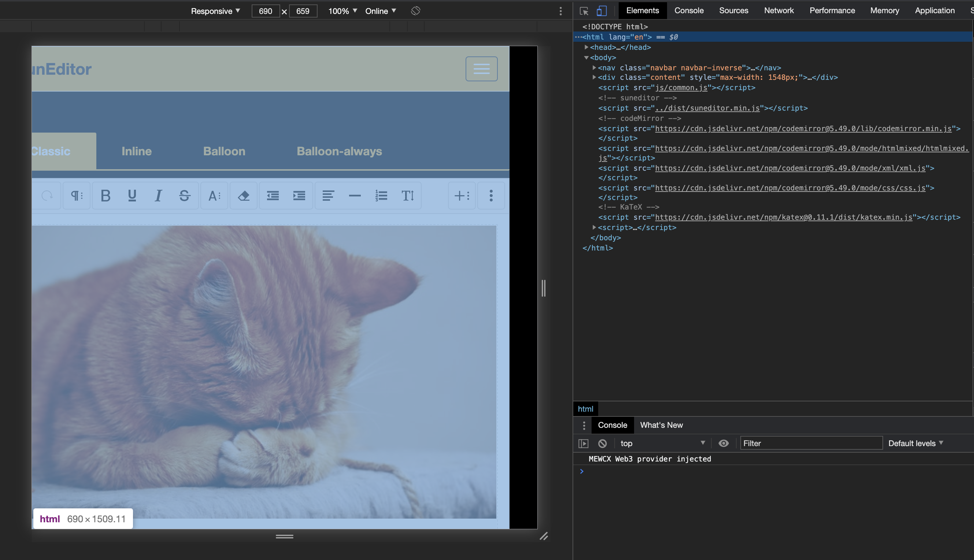This screenshot has width=974, height=560.
Task: Select the italic tool in the editor
Action: coord(158,196)
